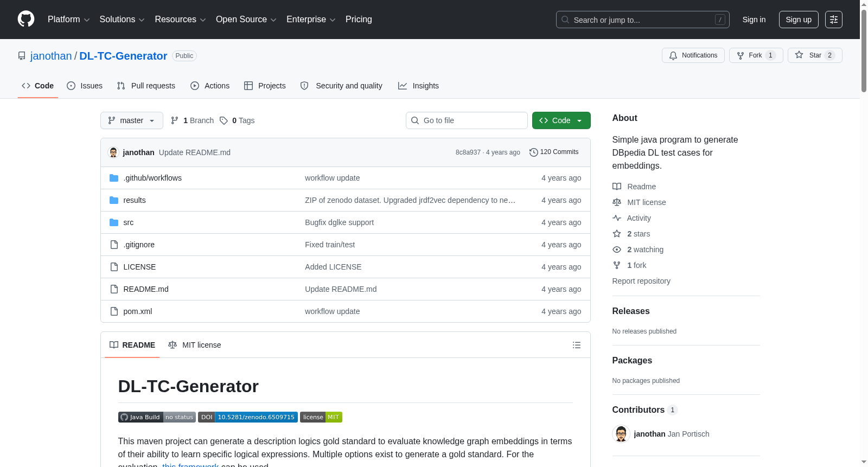
Task: Open the Insights tab
Action: tap(418, 86)
